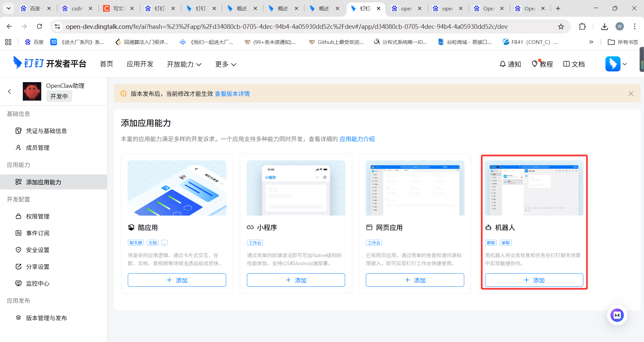This screenshot has width=644, height=342.
Task: Open the docs book icon
Action: (x=567, y=64)
